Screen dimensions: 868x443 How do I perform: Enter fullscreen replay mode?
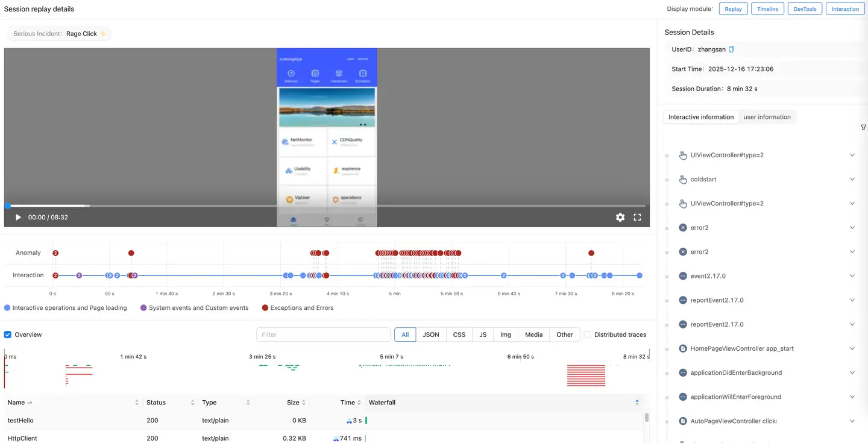tap(637, 218)
